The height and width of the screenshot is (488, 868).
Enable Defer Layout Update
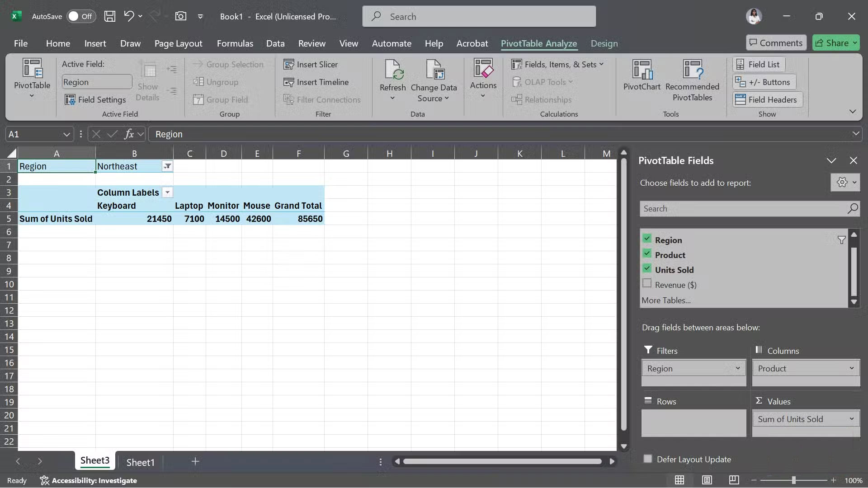[647, 458]
